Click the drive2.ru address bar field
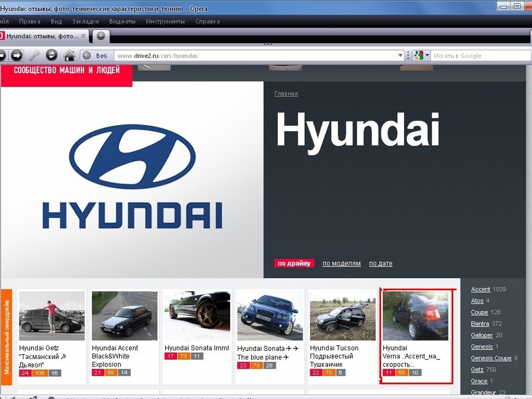Image resolution: width=532 pixels, height=399 pixels. [256, 55]
